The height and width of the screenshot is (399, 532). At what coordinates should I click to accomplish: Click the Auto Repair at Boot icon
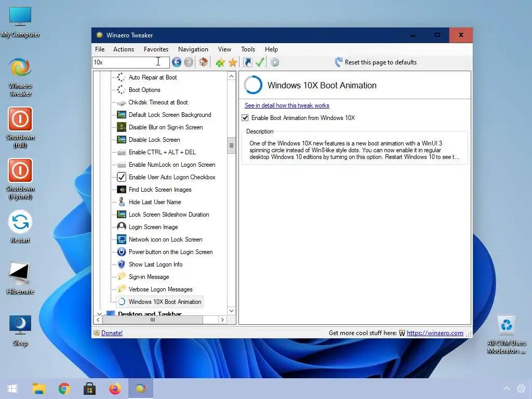(121, 77)
